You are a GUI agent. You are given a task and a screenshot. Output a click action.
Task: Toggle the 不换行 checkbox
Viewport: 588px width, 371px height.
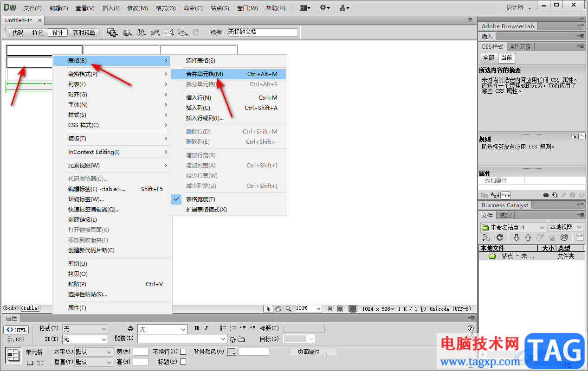[183, 352]
